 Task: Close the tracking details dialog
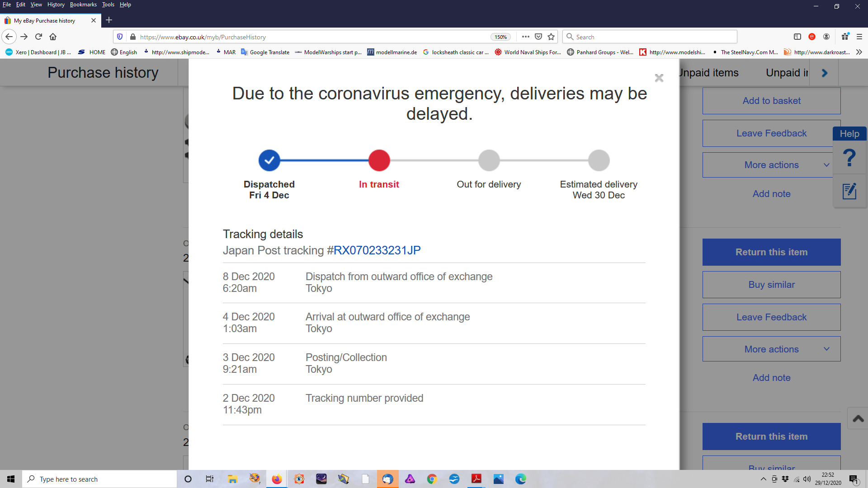point(659,78)
